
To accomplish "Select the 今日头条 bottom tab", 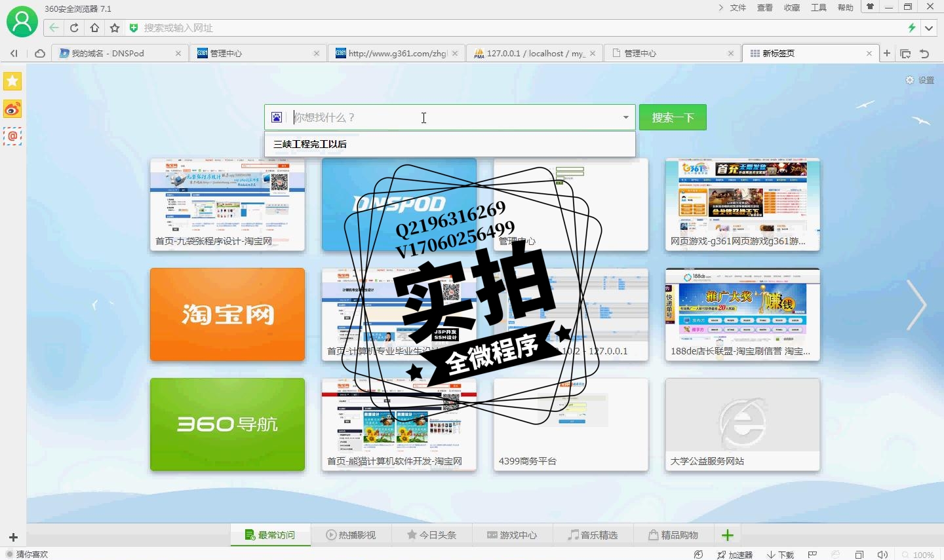I will click(x=431, y=535).
